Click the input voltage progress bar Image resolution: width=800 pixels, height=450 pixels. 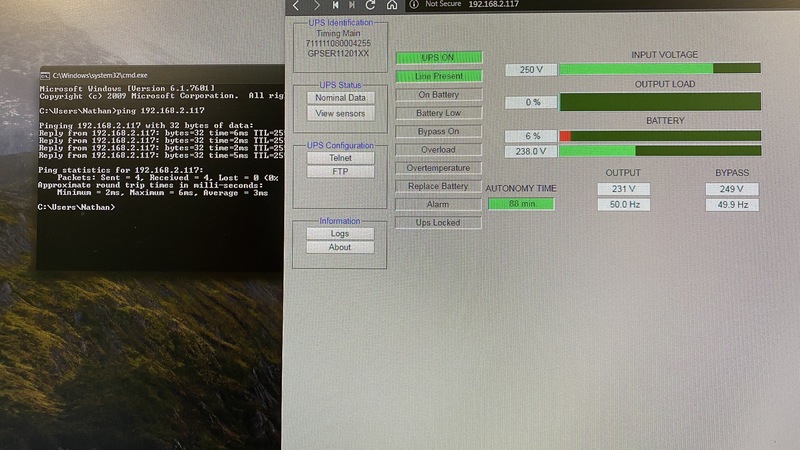[x=660, y=68]
